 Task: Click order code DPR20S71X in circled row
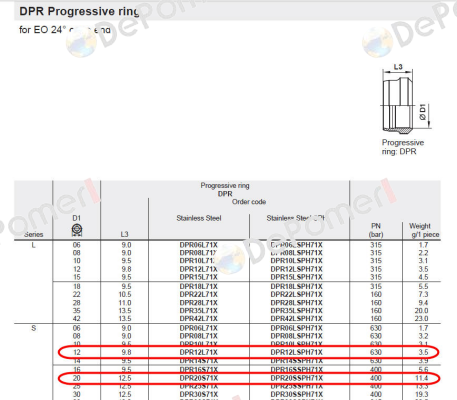pos(199,378)
